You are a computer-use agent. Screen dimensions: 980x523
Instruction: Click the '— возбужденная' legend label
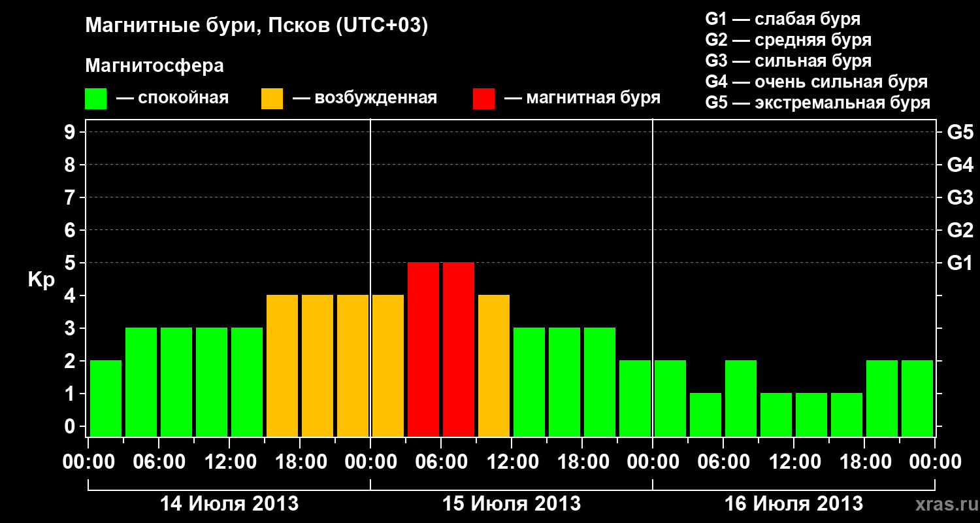[365, 98]
